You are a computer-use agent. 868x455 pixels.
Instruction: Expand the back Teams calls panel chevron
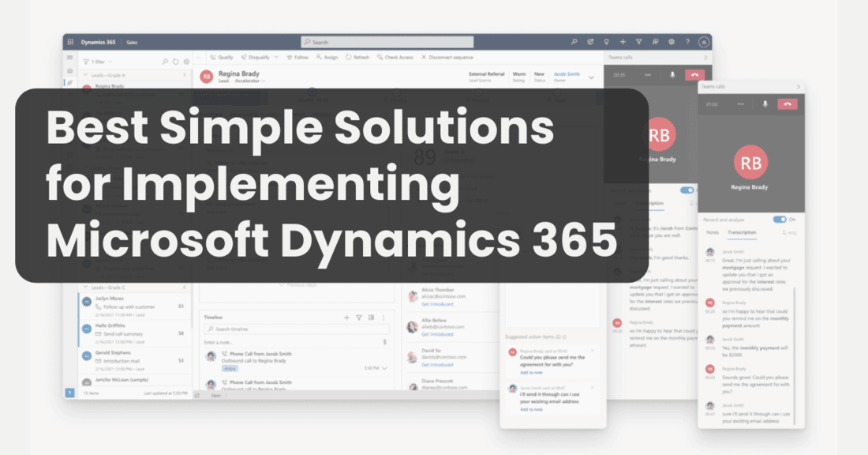coord(705,58)
